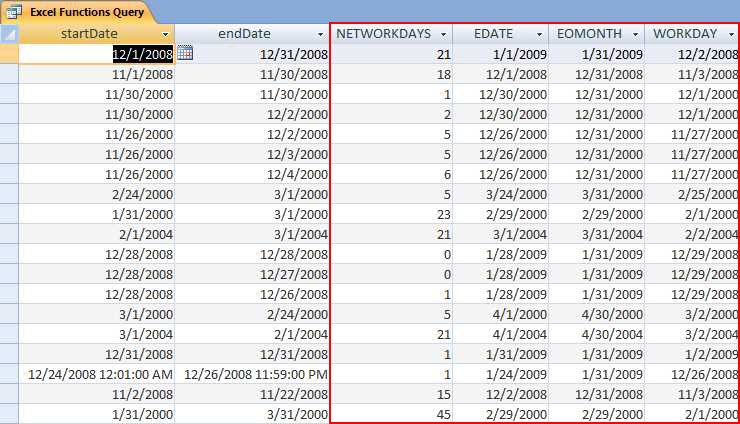The image size is (740, 424).
Task: Select NETWORKDAYS cell showing 15
Action: click(x=391, y=394)
